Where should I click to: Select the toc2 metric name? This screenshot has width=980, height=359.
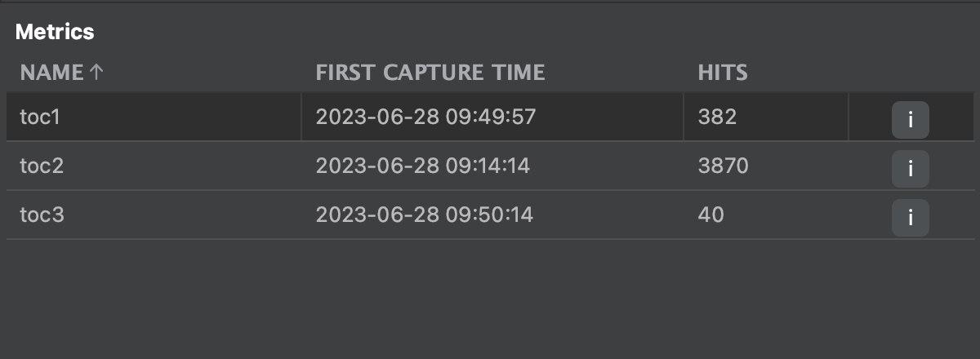point(42,166)
